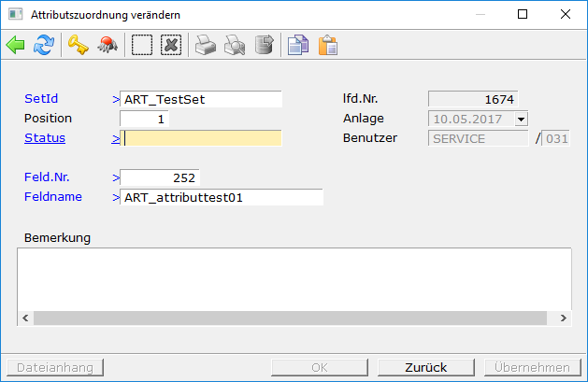Click the Status link label

pyautogui.click(x=44, y=138)
